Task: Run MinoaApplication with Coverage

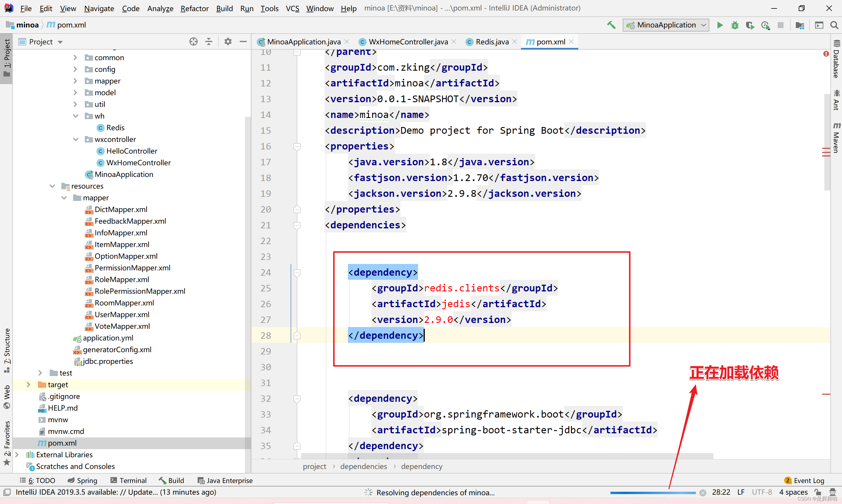Action: (750, 25)
